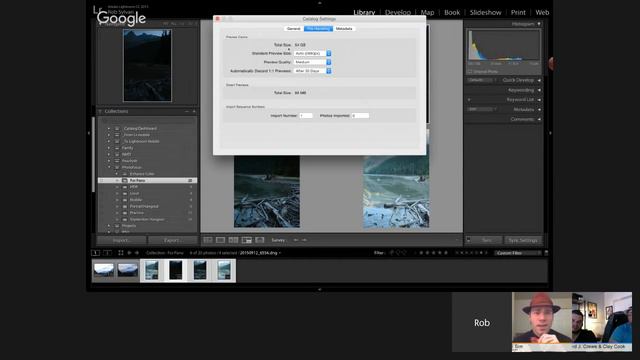Select the dark fourth filmstrip thumbnail
The width and height of the screenshot is (640, 360).
coord(176,270)
